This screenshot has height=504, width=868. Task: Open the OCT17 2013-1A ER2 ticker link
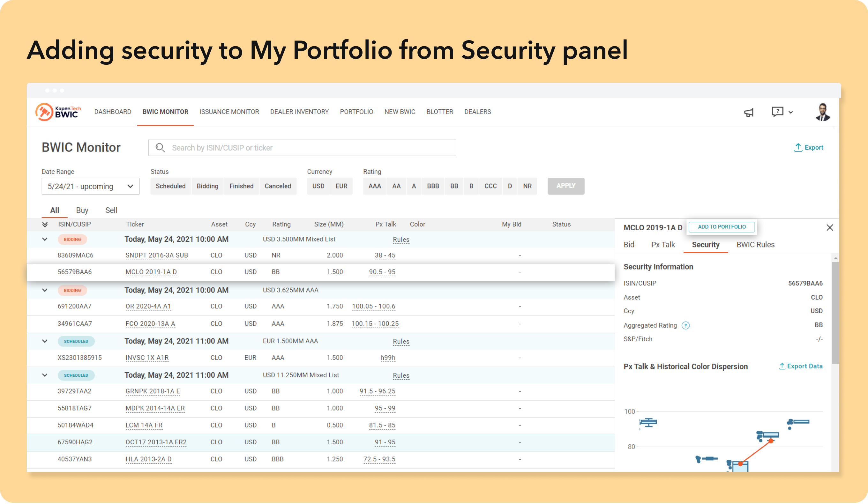pos(156,442)
